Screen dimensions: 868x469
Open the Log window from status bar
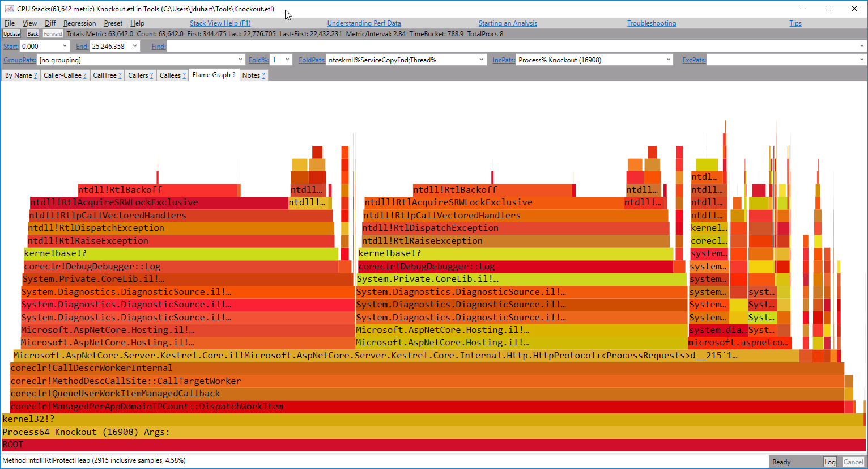click(x=829, y=462)
